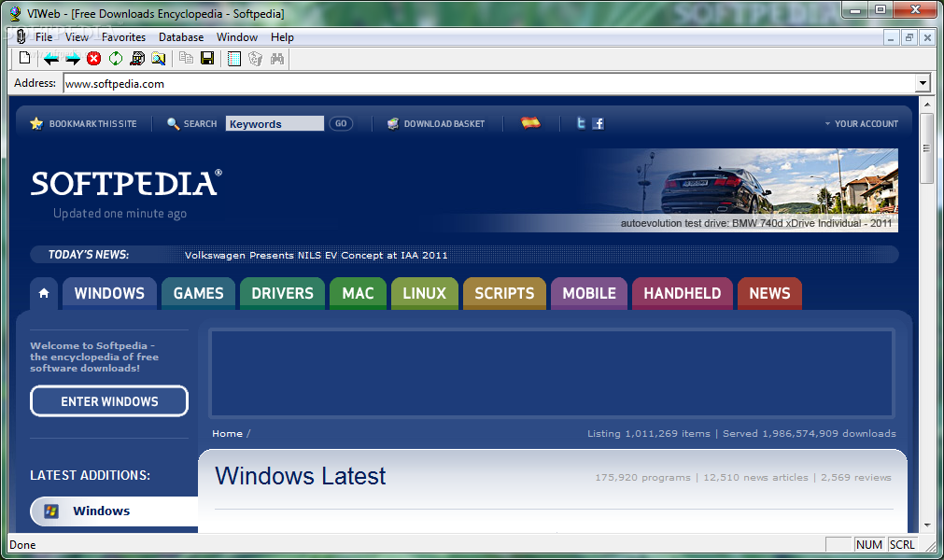Screen dimensions: 944x560
Task: Minimize the inner document window
Action: point(891,37)
